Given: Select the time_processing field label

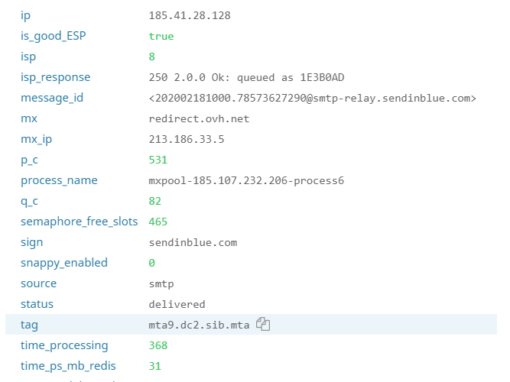Looking at the screenshot, I should coord(64,345).
